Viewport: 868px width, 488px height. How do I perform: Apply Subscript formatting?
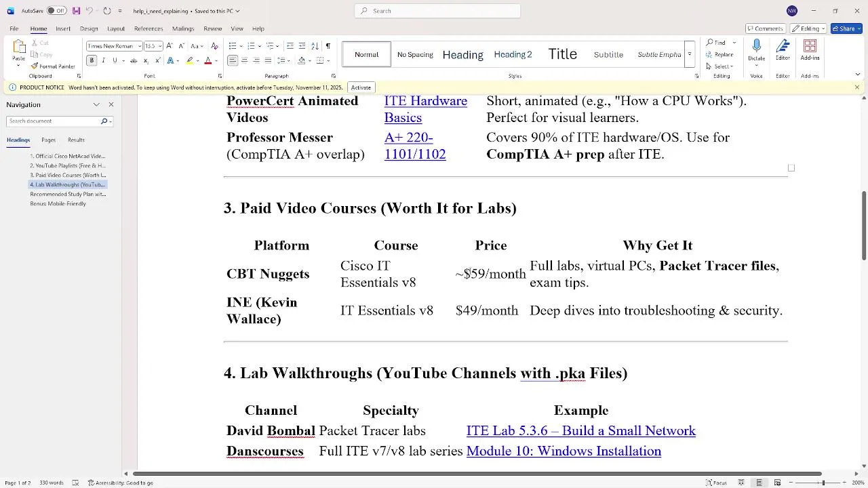point(144,60)
